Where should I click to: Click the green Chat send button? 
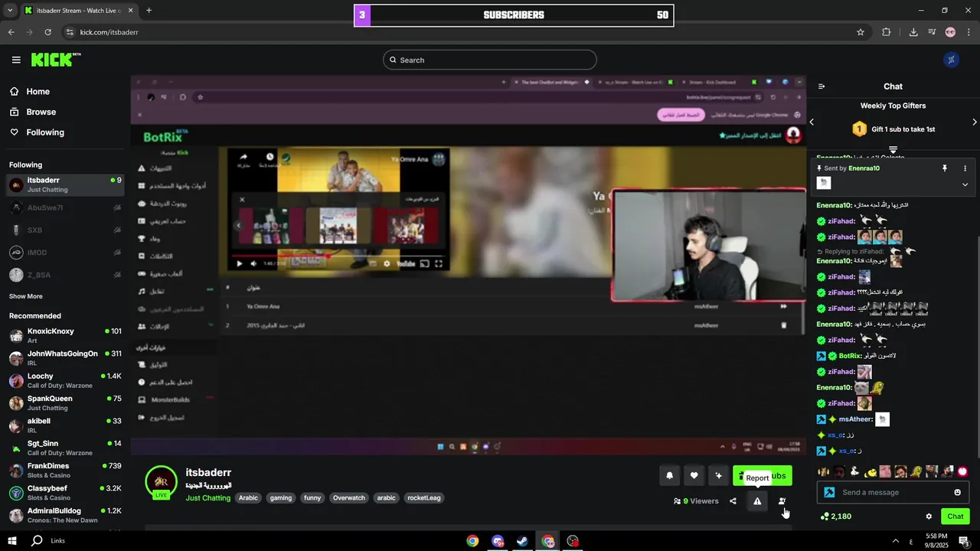955,517
